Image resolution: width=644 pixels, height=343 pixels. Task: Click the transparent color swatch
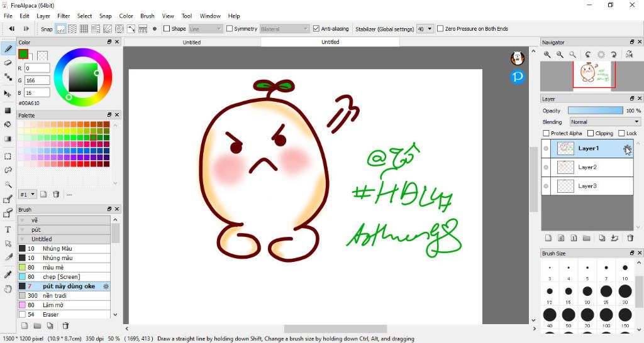tap(42, 55)
